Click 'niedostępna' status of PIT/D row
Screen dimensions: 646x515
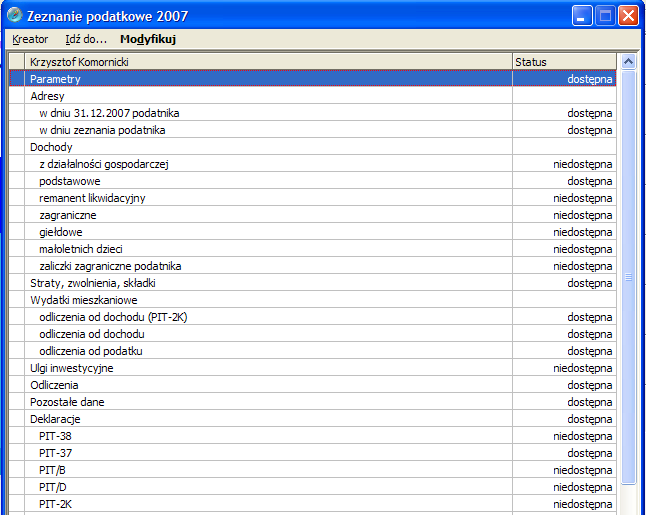pos(583,488)
